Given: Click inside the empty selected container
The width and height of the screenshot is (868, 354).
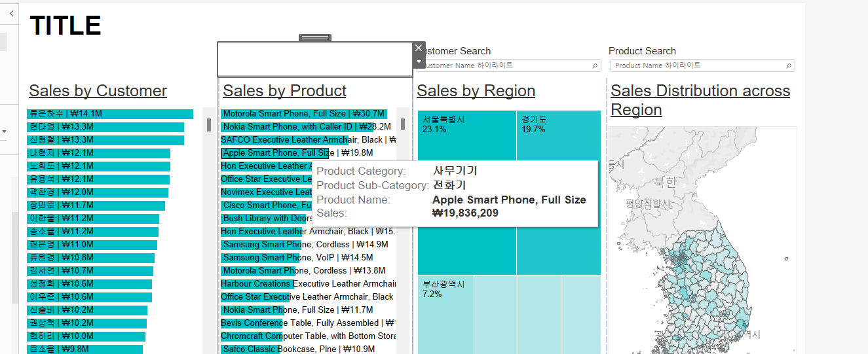Looking at the screenshot, I should (x=315, y=60).
